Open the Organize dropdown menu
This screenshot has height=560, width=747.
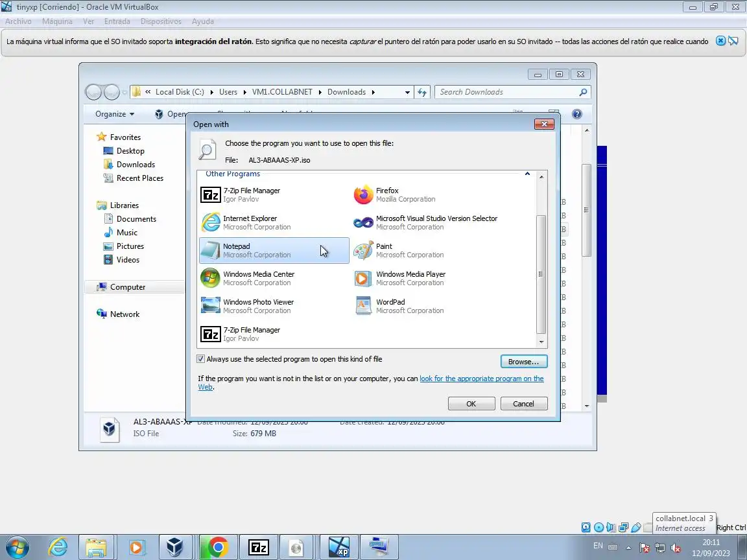(115, 114)
